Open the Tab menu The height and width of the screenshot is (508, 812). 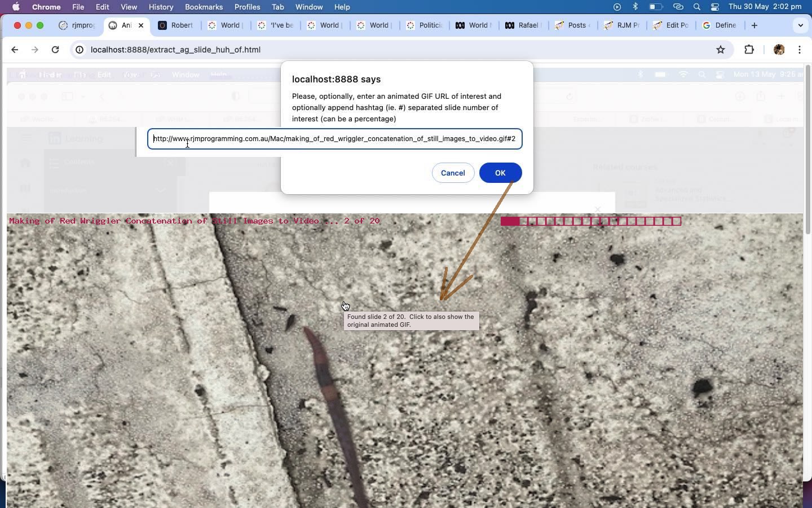point(277,7)
